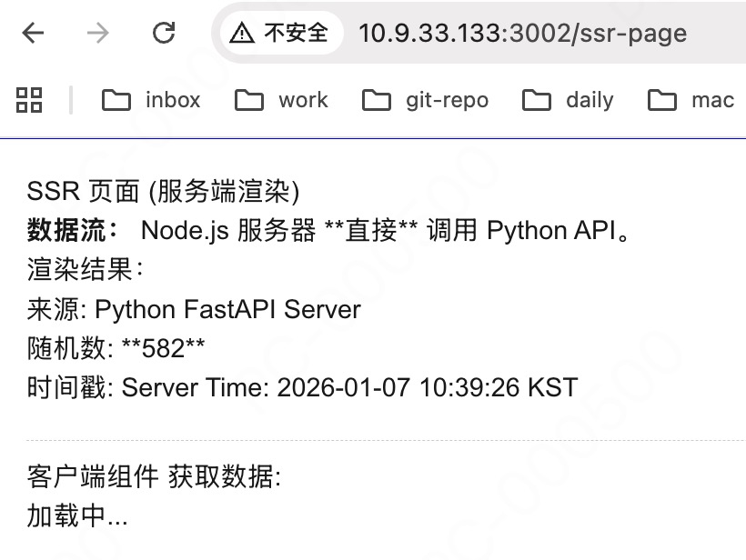Click the Python FastAPI Server source text
Viewport: 746px width, 560px height.
pyautogui.click(x=227, y=309)
